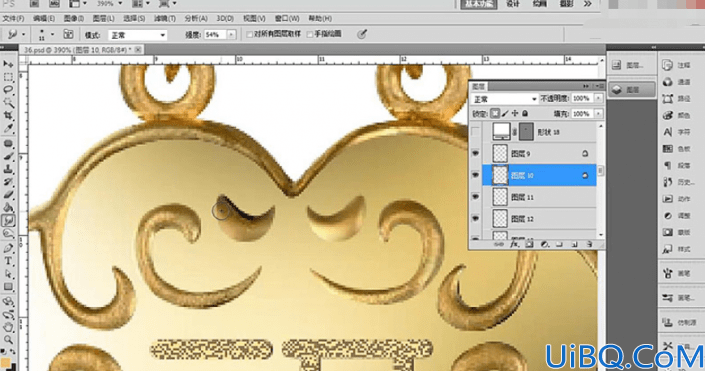Select the Path Selection arrow tool
This screenshot has width=705, height=371.
[x=8, y=273]
